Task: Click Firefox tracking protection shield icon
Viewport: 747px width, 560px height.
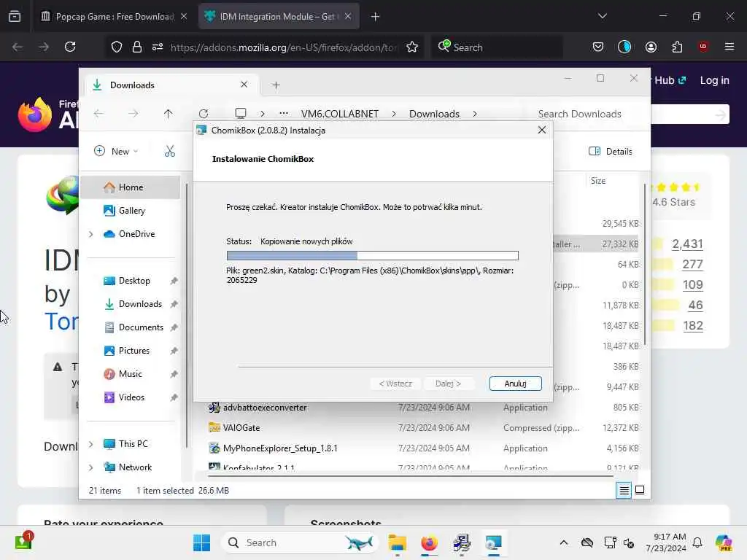Action: [x=117, y=47]
